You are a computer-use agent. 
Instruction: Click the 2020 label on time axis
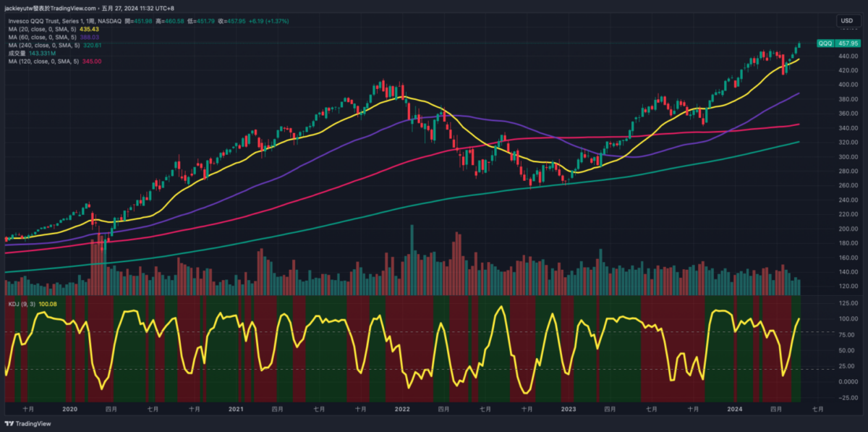[69, 409]
